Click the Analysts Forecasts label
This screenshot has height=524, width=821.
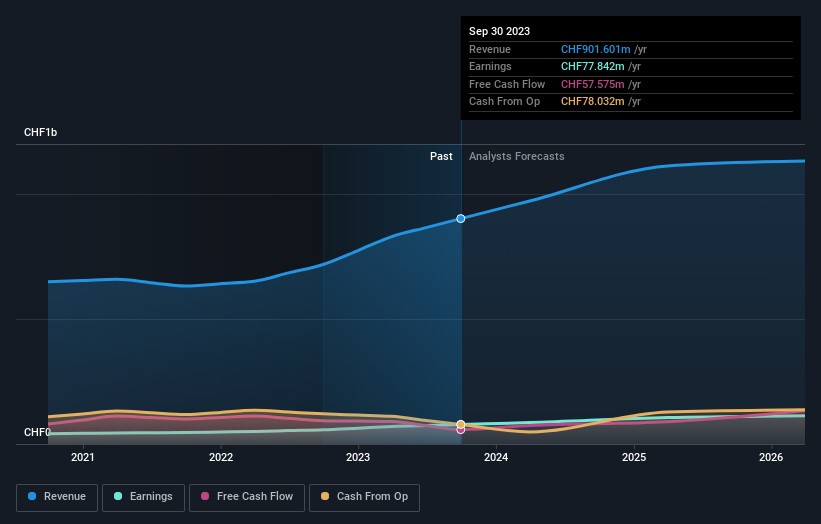(517, 156)
